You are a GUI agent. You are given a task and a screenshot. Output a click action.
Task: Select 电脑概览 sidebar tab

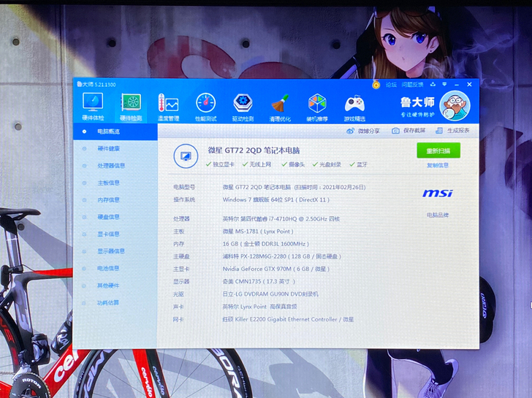(x=115, y=131)
